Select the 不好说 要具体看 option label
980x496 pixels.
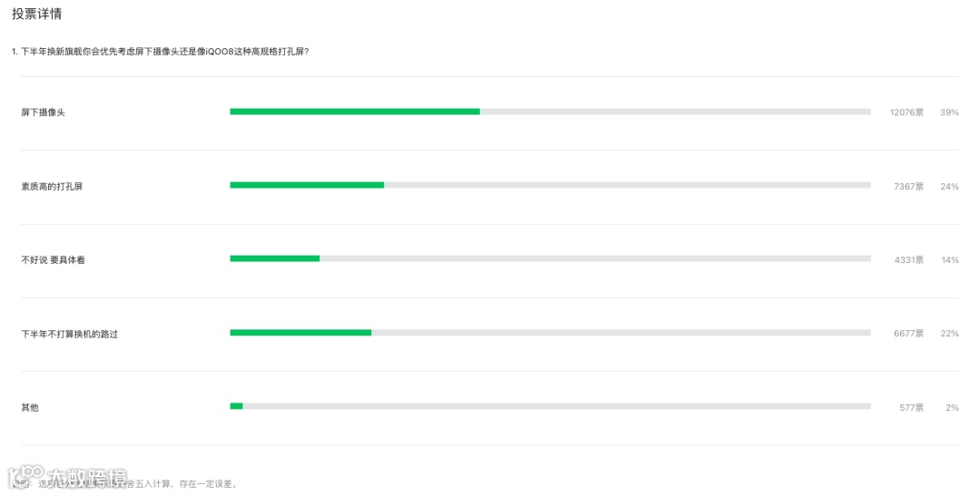53,260
